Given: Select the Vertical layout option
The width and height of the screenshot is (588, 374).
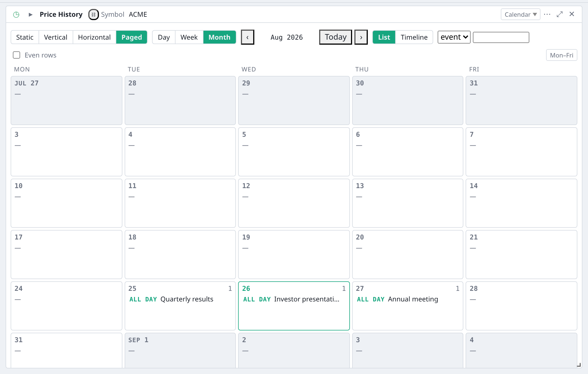Looking at the screenshot, I should coord(56,37).
